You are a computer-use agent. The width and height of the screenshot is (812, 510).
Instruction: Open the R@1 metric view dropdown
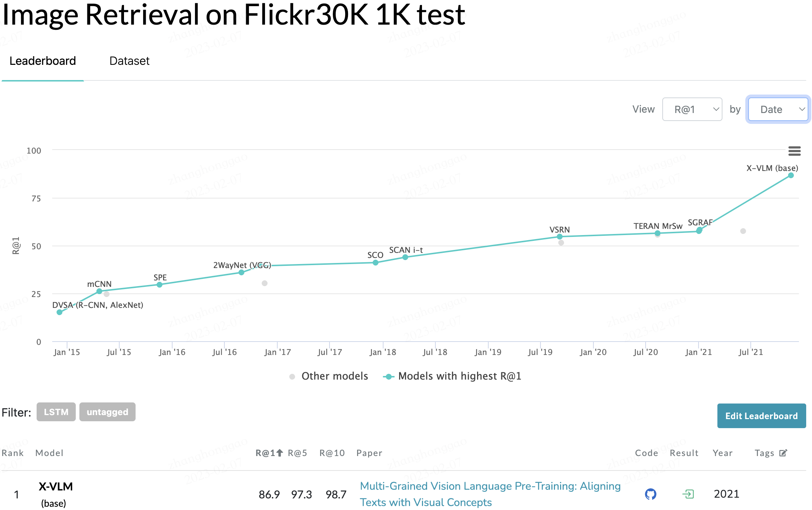(692, 109)
